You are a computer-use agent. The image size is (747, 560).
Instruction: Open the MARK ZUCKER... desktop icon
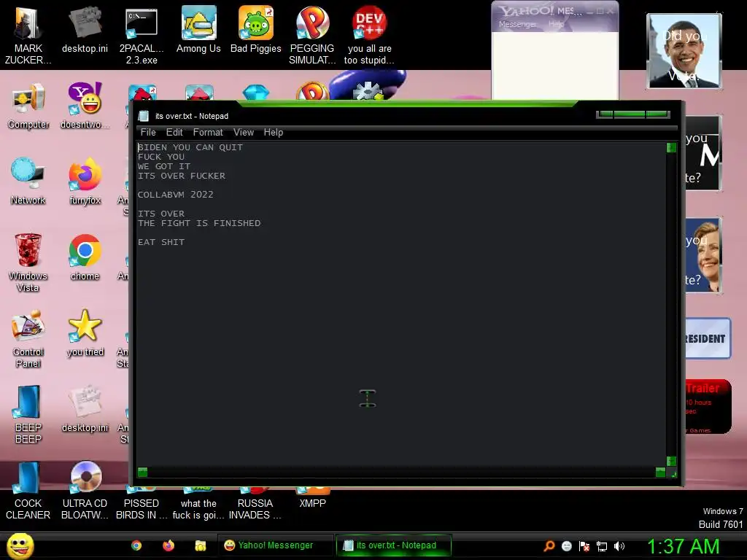pyautogui.click(x=28, y=35)
